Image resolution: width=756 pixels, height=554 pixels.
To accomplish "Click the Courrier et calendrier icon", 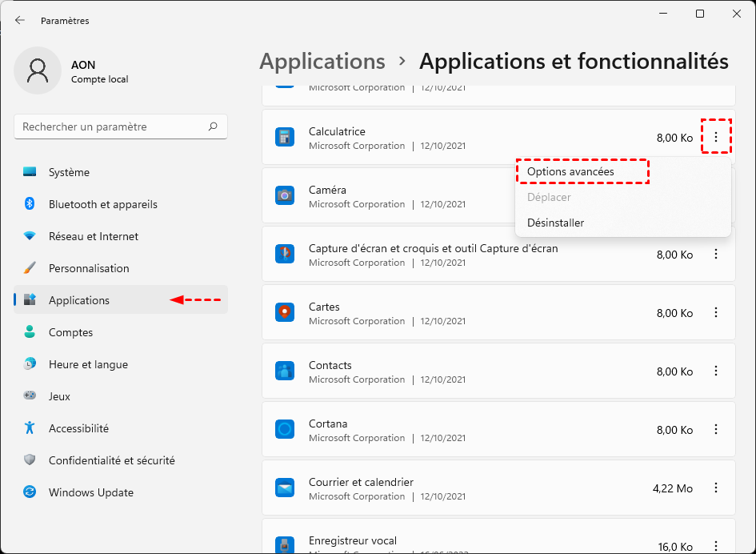I will tap(284, 488).
